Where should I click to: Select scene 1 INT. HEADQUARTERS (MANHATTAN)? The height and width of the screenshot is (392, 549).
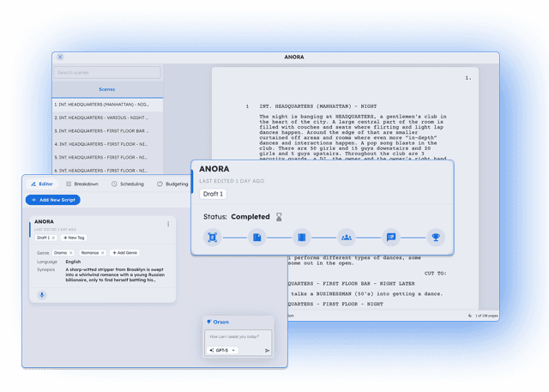[106, 105]
